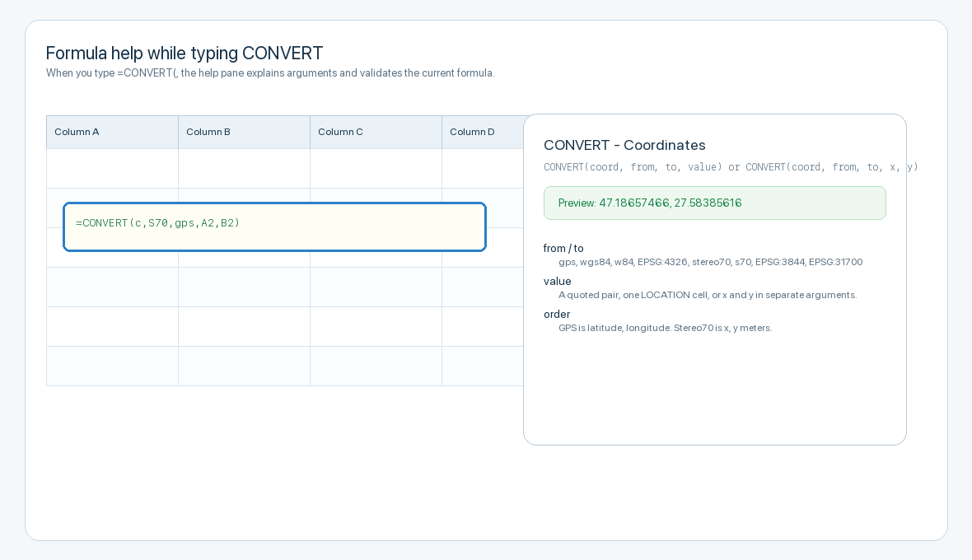Select the Column C header
This screenshot has height=560, width=972.
[x=376, y=132]
